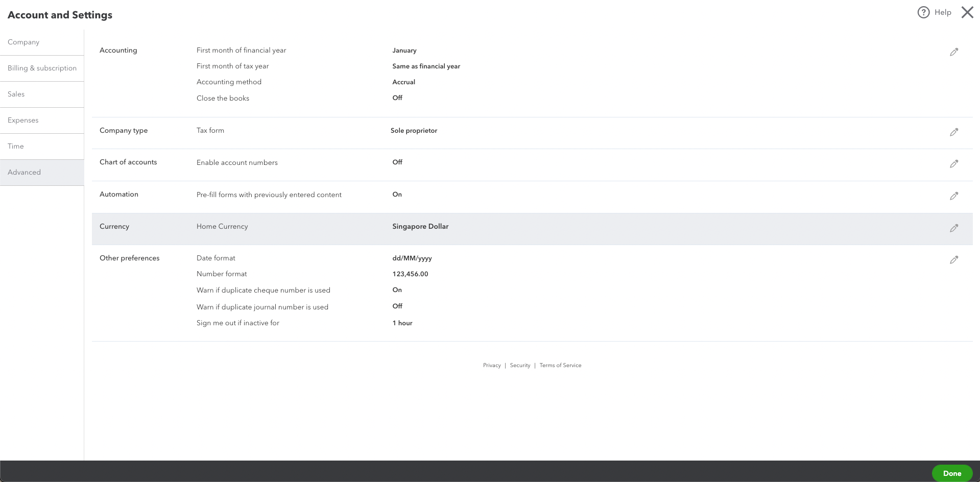This screenshot has width=980, height=482.
Task: Click pencil icon for Chart of accounts
Action: [953, 164]
